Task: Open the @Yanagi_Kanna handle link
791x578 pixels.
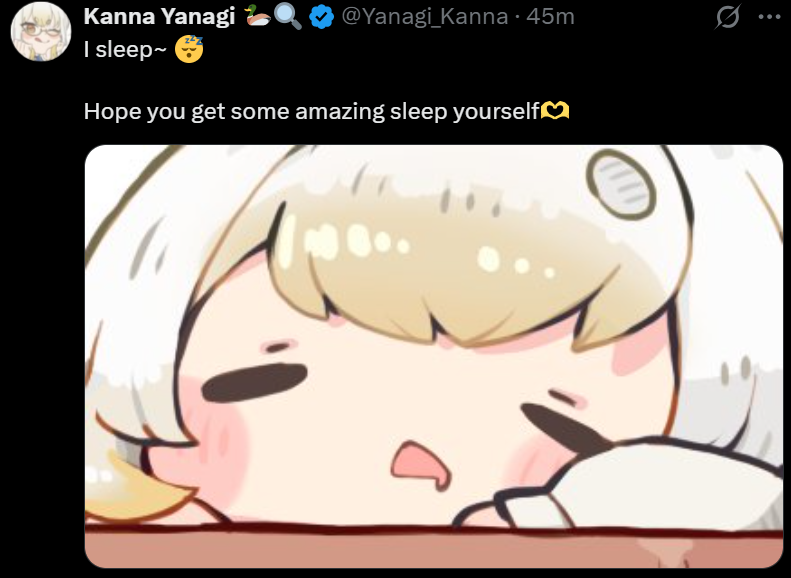Action: [425, 17]
